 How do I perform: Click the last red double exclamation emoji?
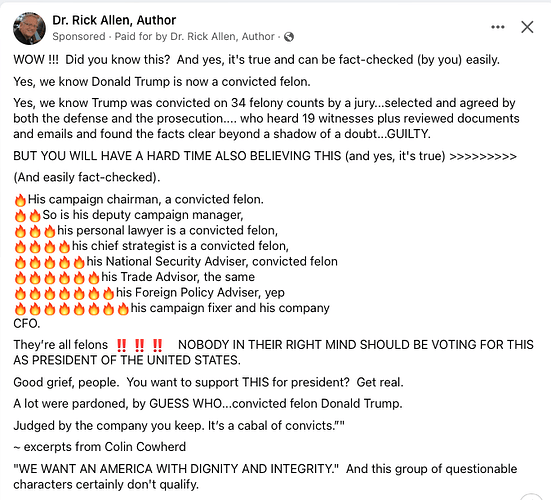click(x=157, y=345)
